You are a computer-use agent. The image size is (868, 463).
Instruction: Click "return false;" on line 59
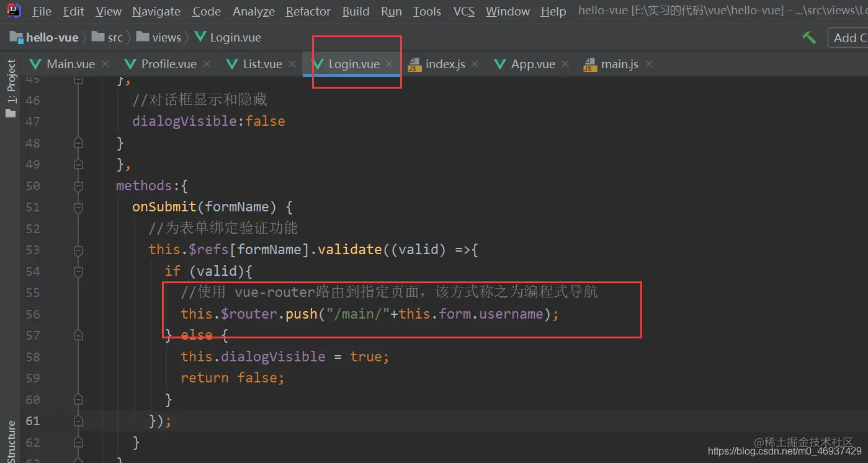[x=233, y=377]
